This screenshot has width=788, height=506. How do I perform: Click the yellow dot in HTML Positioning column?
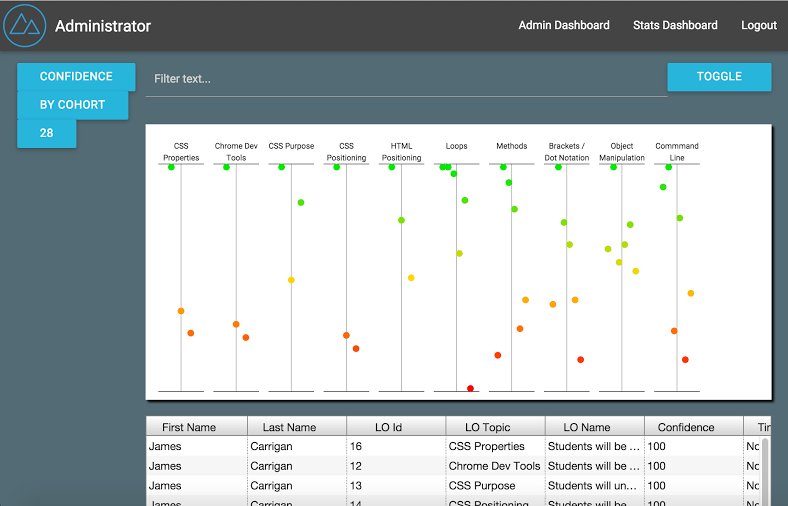tap(411, 278)
